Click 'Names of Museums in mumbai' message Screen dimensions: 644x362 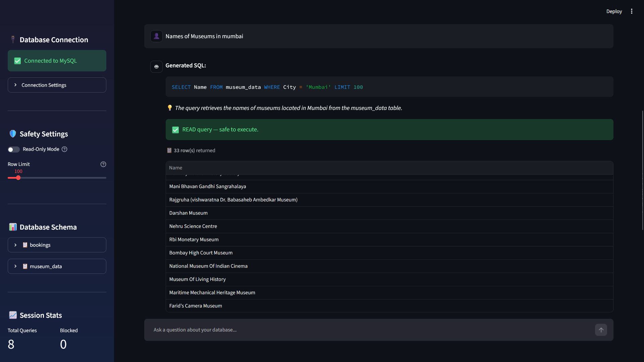coord(204,36)
